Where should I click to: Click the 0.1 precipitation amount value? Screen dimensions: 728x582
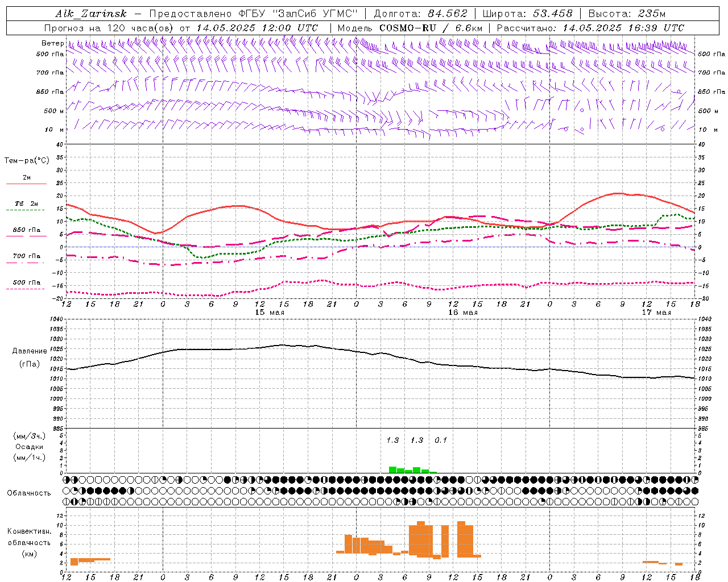[x=441, y=440]
